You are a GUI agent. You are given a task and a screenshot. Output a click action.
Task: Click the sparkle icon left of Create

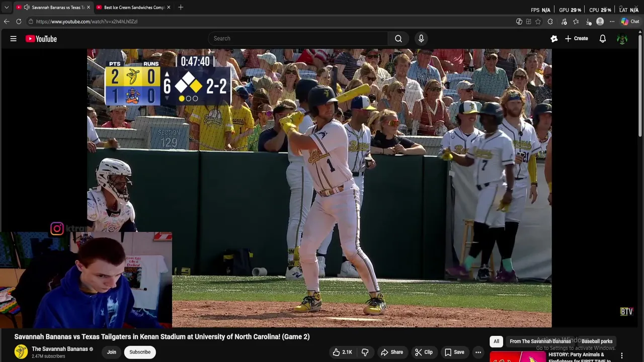(554, 39)
